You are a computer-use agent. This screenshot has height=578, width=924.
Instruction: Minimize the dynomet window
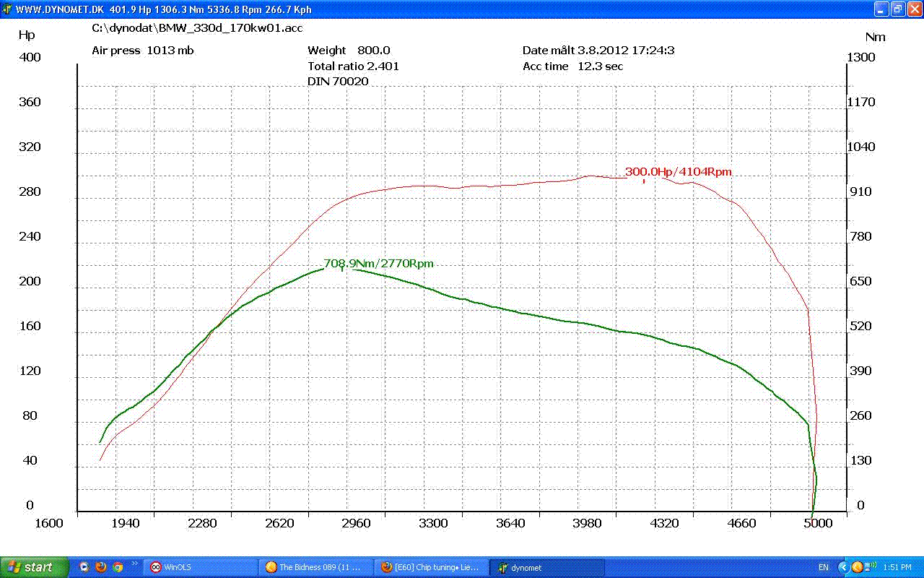coord(881,9)
